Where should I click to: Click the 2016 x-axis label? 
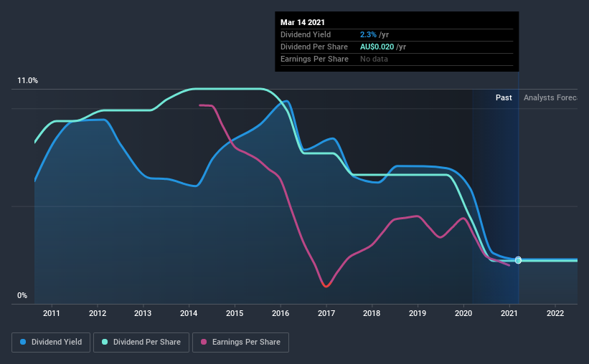(281, 313)
